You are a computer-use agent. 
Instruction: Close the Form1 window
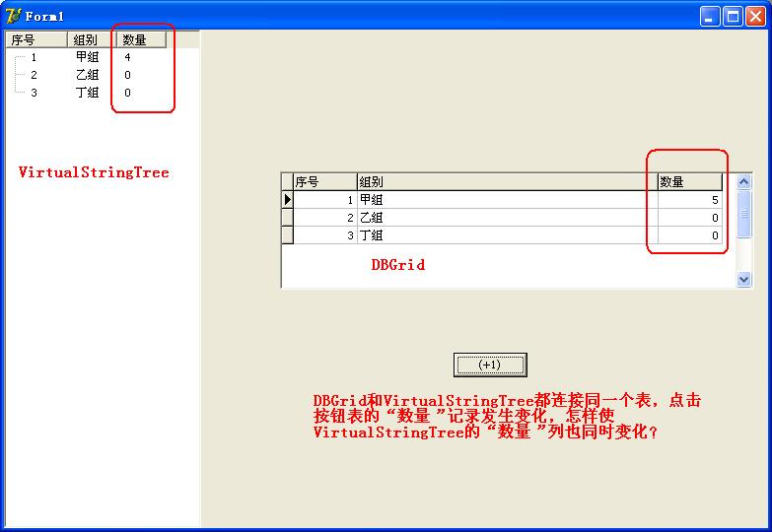pos(755,17)
